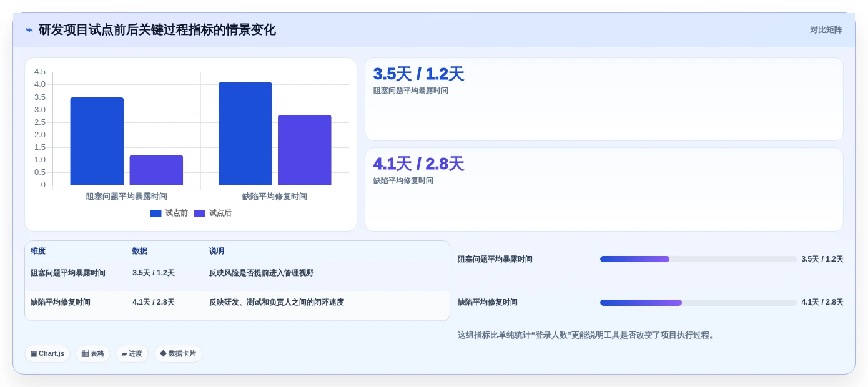Click the x-axis label 阻塞问题平均暴露时间

point(126,197)
